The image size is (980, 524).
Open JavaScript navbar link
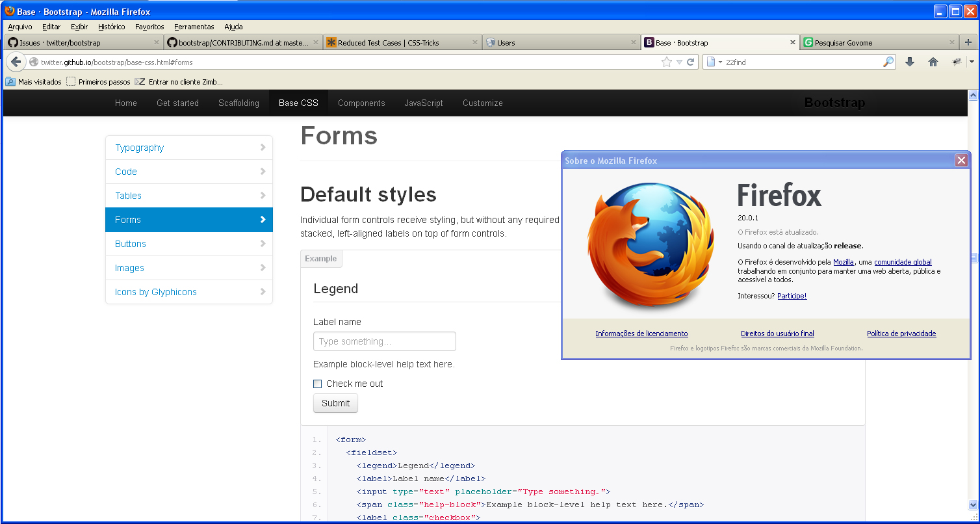424,103
